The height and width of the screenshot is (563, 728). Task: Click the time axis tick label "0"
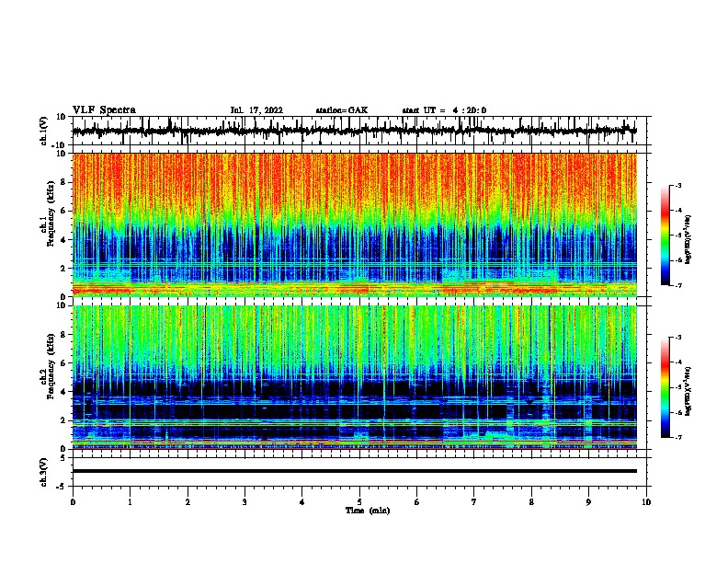pos(73,502)
